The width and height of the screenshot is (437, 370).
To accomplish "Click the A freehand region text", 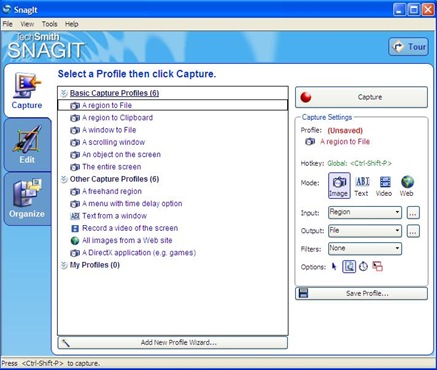I will [112, 191].
